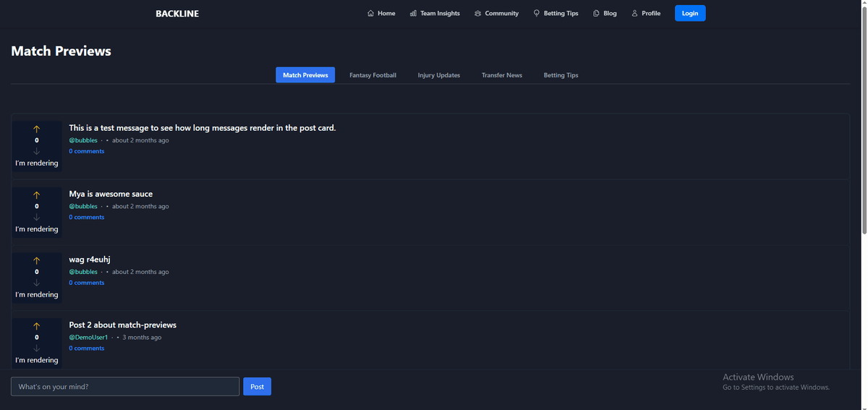This screenshot has height=410, width=868.
Task: Open Team Insights in the navbar
Action: click(x=435, y=13)
